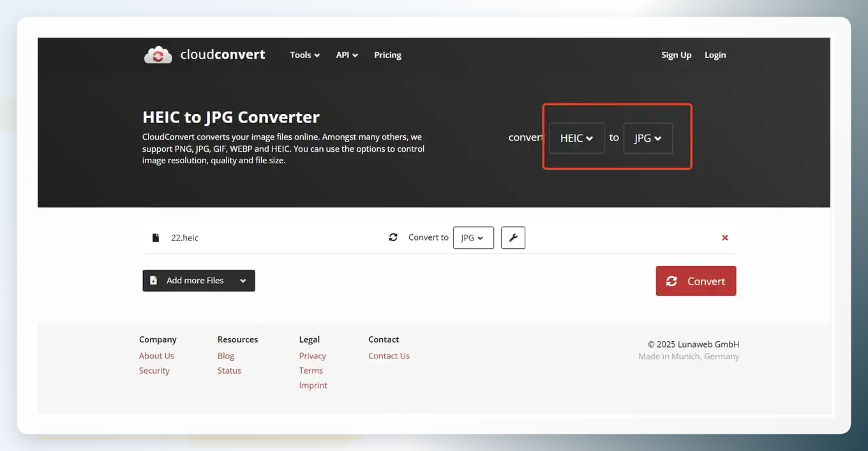Image resolution: width=868 pixels, height=451 pixels.
Task: Check the Status page link
Action: click(x=229, y=371)
